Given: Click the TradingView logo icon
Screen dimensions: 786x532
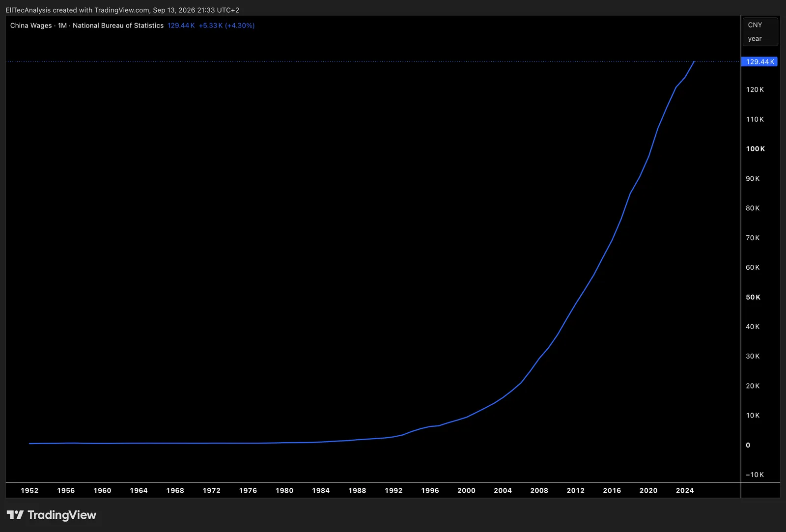Looking at the screenshot, I should point(15,515).
